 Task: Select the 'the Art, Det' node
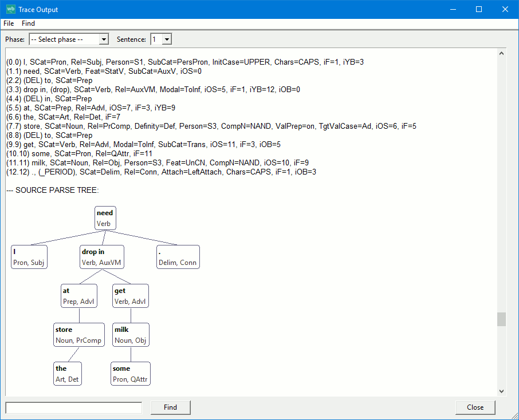[x=68, y=374]
